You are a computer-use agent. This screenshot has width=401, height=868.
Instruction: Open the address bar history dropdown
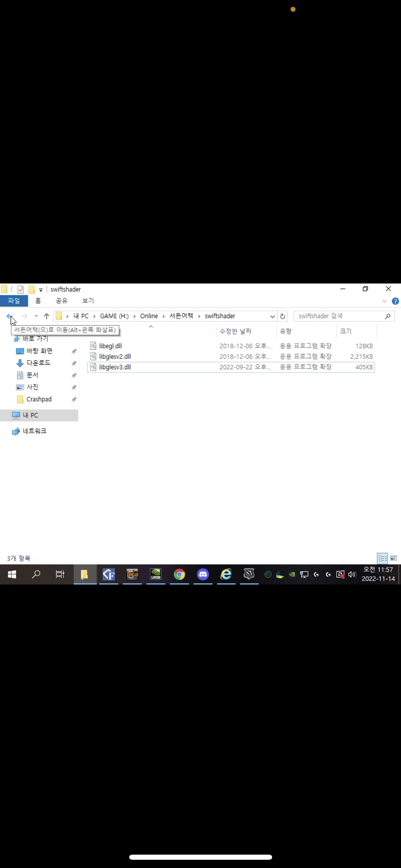(272, 316)
